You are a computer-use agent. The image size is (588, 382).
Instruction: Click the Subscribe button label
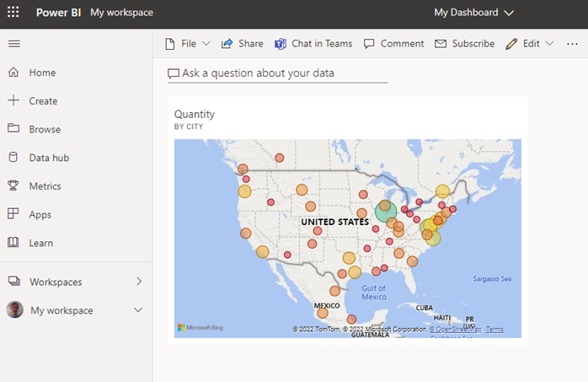point(473,44)
